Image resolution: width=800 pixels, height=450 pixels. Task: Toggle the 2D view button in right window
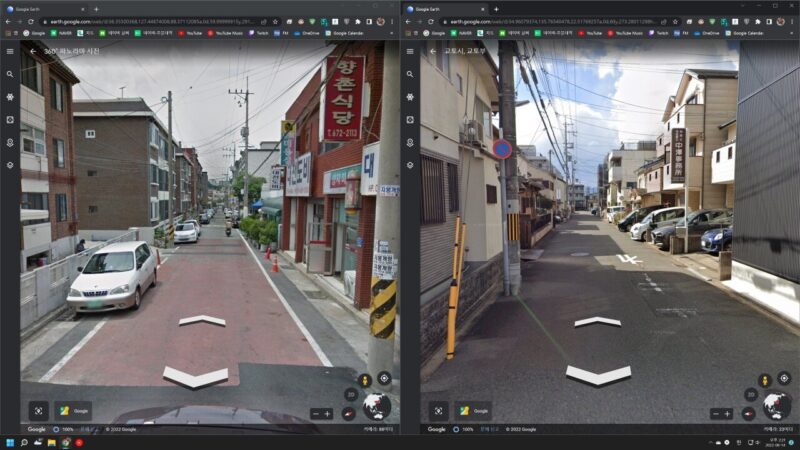coord(750,394)
